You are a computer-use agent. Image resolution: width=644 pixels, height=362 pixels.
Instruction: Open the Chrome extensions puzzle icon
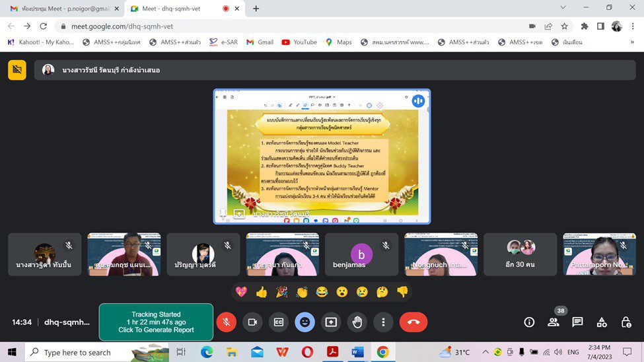tap(585, 26)
